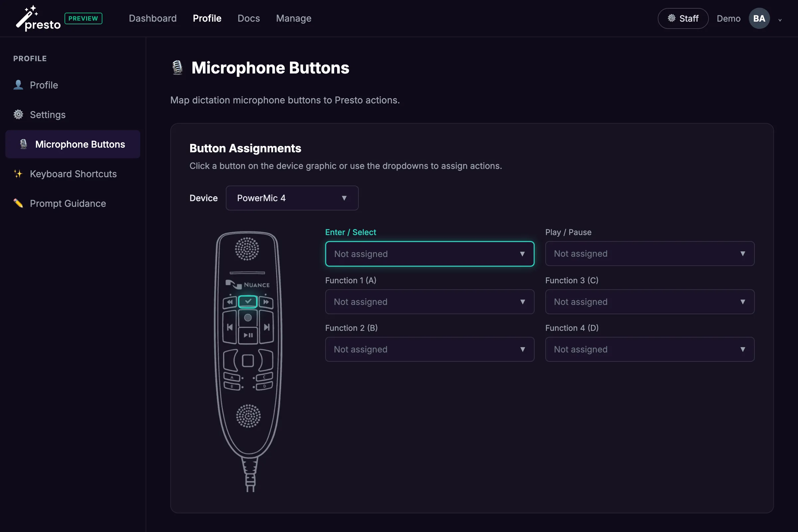Click the Function A button on the microphone graphic
Viewport: 798px width, 532px height.
pyautogui.click(x=232, y=378)
